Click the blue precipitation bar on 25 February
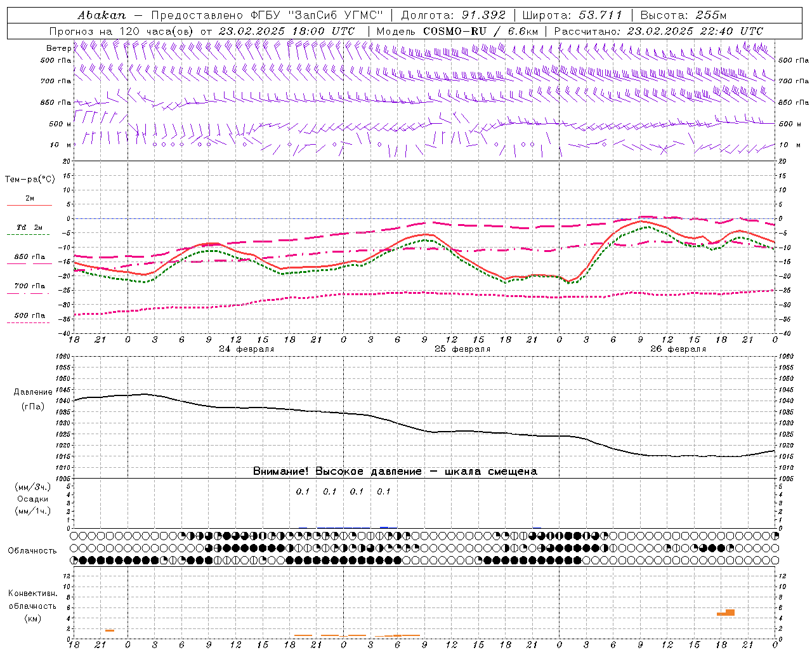 pos(384,527)
